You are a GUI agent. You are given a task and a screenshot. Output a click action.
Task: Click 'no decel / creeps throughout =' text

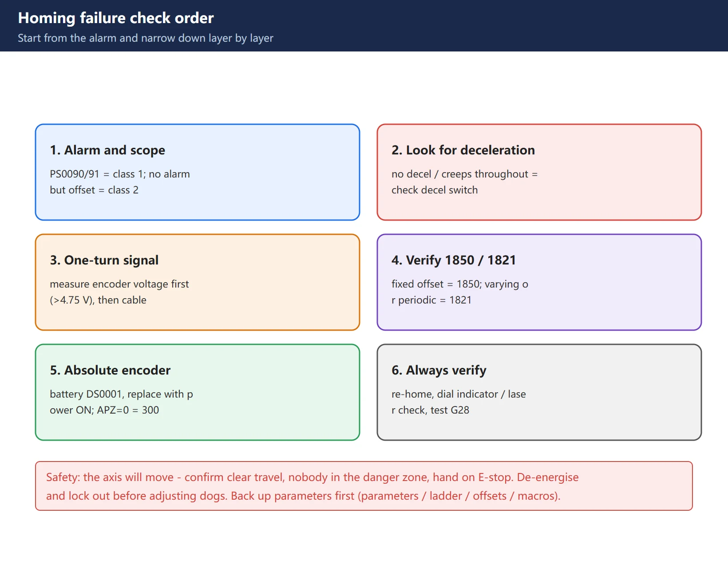464,174
